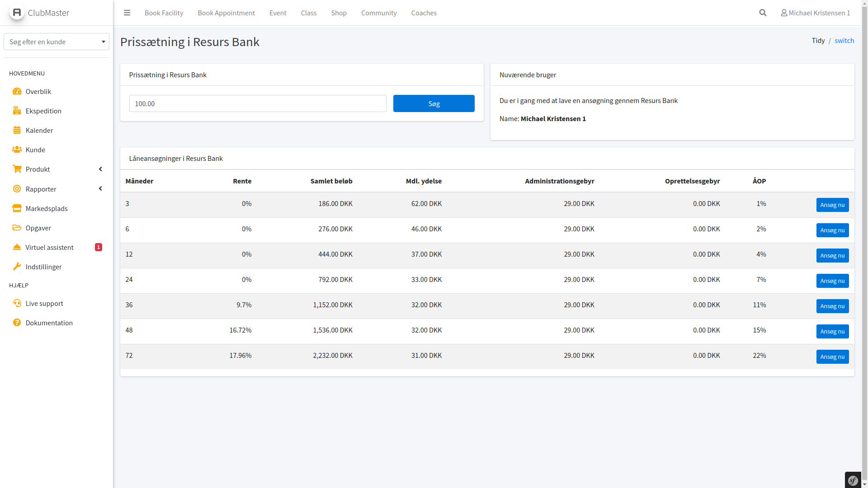Screen dimensions: 868x488
Task: Open the search magnifier icon in top bar
Action: (763, 13)
